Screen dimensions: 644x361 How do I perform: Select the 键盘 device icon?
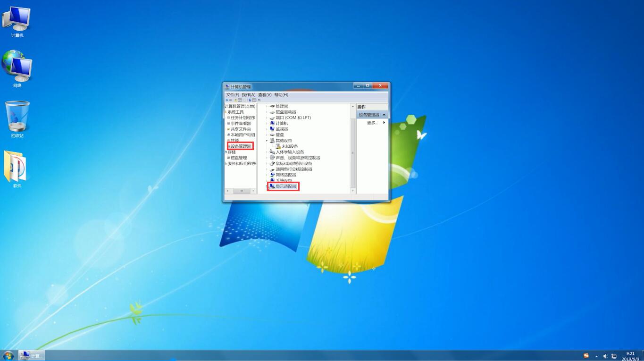(x=272, y=134)
